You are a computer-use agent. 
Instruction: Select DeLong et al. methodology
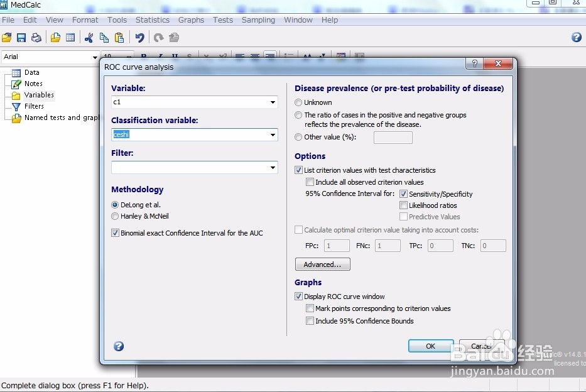[x=115, y=205]
